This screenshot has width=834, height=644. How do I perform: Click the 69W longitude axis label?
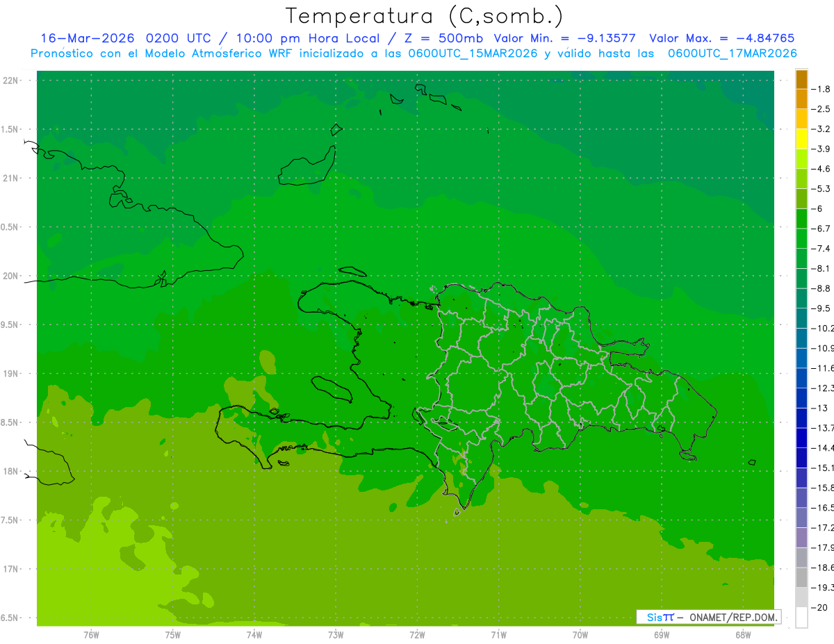(662, 634)
